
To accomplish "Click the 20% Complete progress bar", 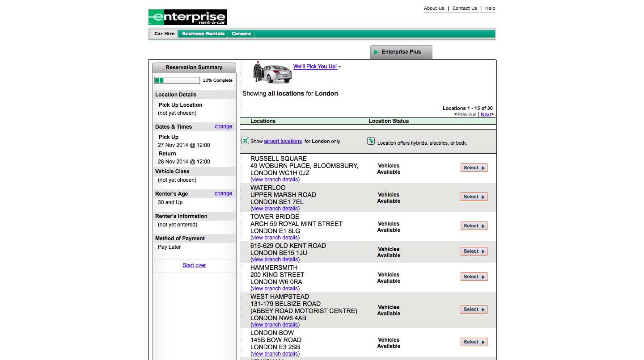I will pos(177,80).
